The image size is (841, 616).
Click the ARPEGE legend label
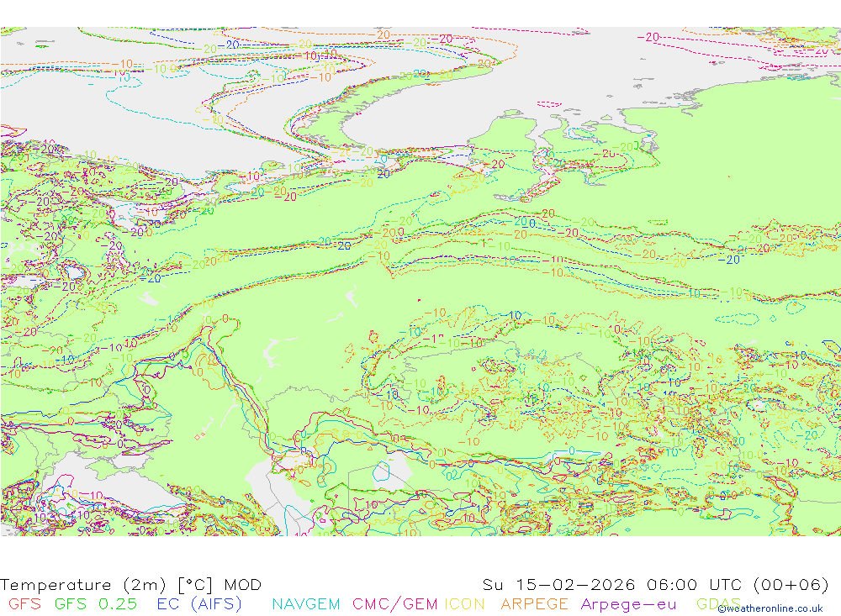[x=534, y=603]
